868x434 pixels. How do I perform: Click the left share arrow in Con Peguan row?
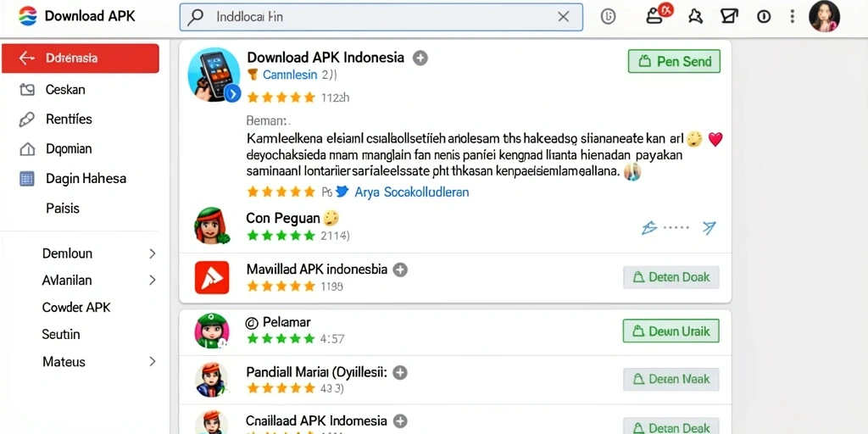648,227
